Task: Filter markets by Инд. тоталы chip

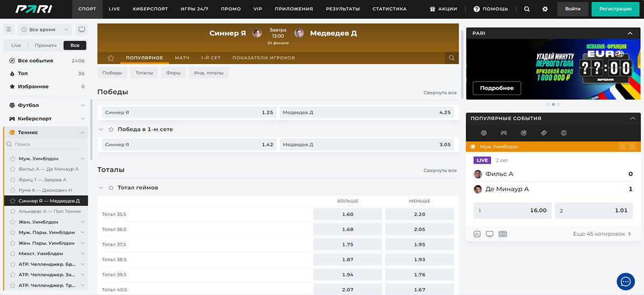Action: (x=208, y=72)
